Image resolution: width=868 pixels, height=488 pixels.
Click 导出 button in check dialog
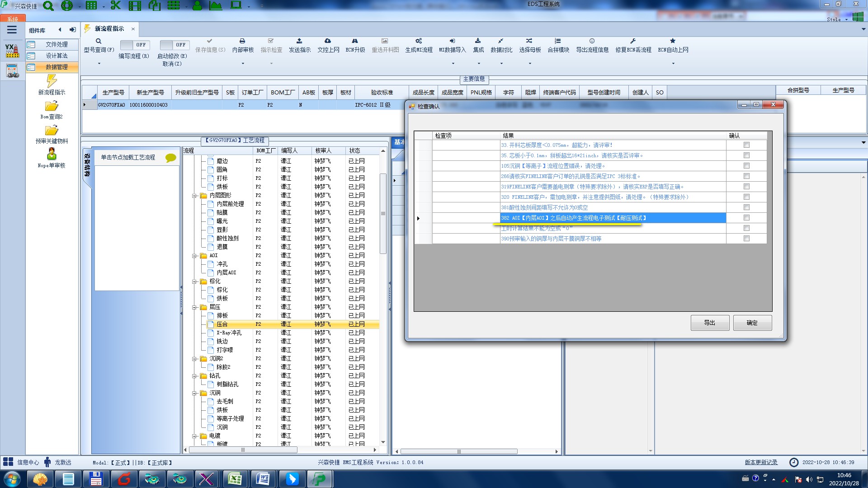pyautogui.click(x=709, y=323)
